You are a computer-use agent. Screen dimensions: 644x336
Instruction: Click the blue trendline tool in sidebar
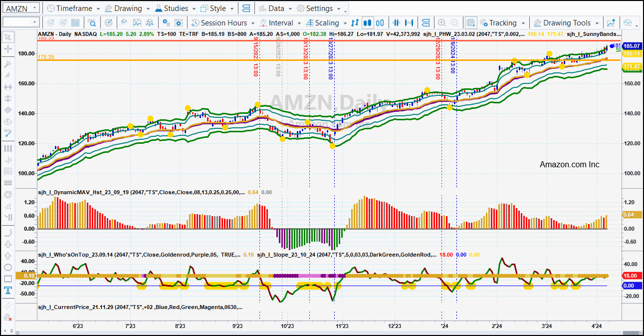pos(7,133)
